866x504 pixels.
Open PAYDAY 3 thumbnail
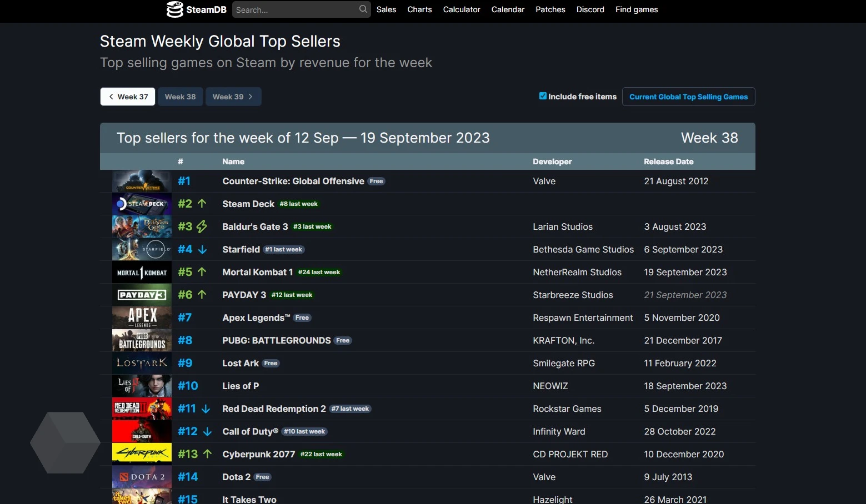coord(142,295)
